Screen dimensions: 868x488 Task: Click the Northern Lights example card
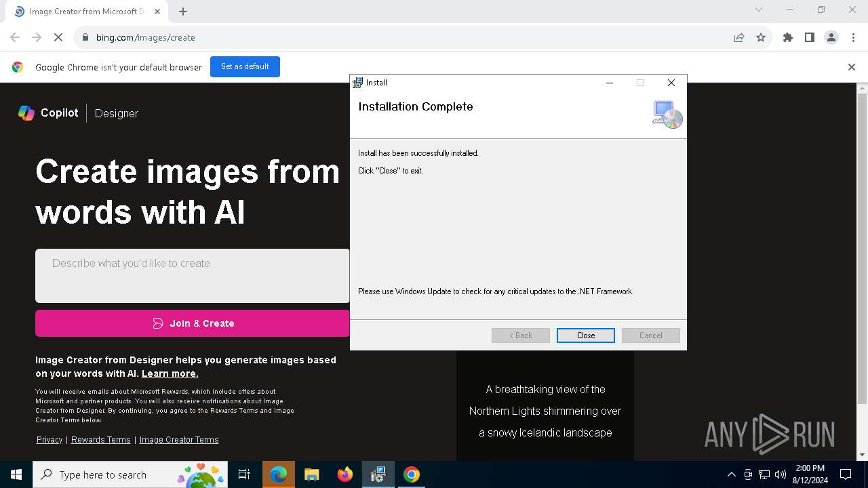(x=545, y=405)
